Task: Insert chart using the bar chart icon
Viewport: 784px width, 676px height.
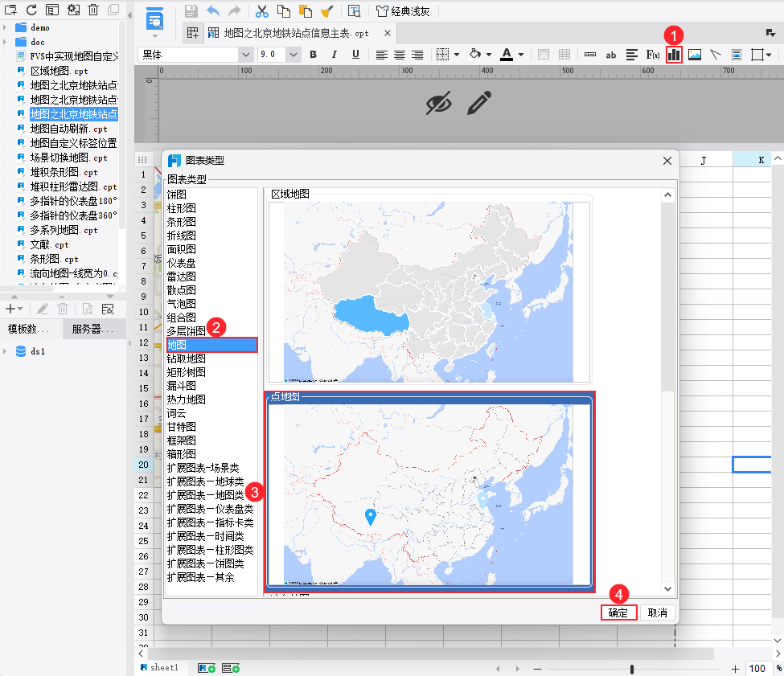Action: [674, 55]
